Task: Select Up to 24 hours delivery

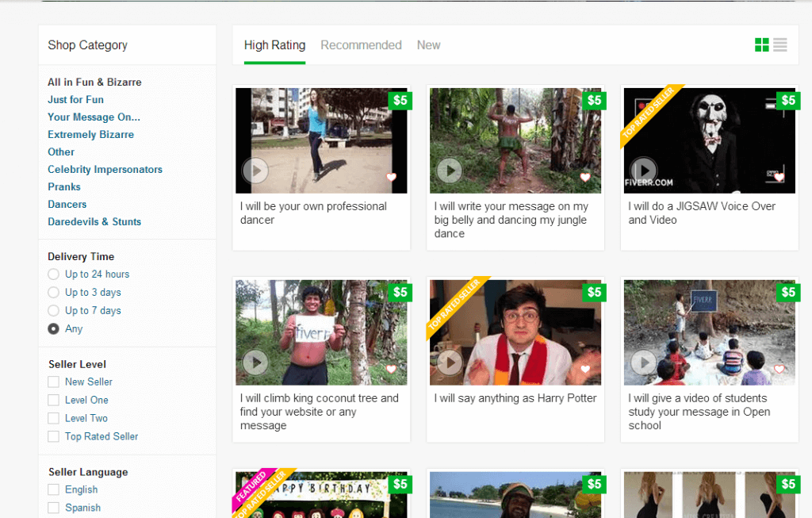Action: (x=53, y=274)
